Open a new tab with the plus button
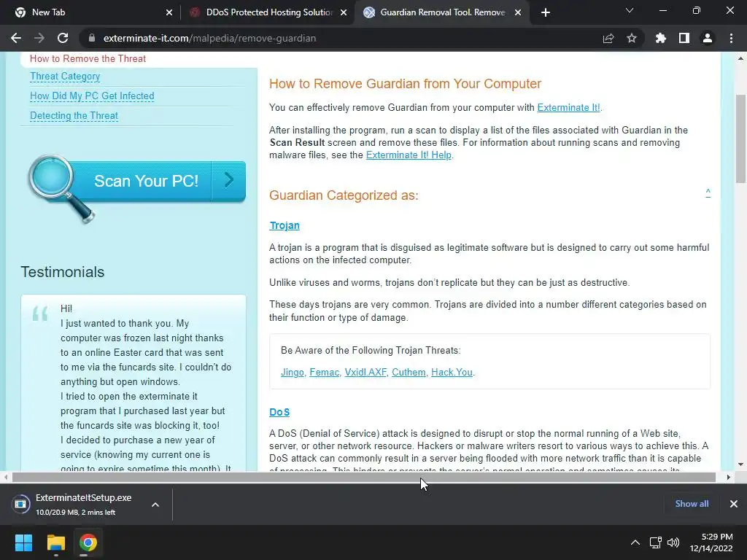 click(546, 12)
